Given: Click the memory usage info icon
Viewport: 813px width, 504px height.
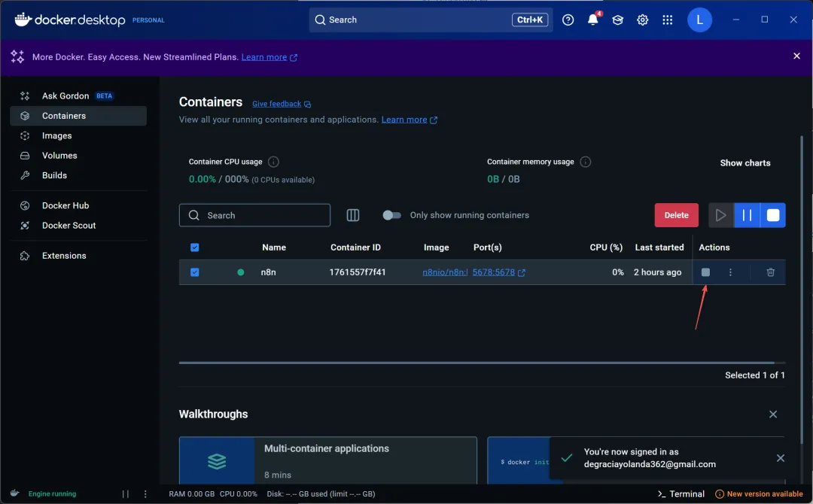Looking at the screenshot, I should pos(585,162).
